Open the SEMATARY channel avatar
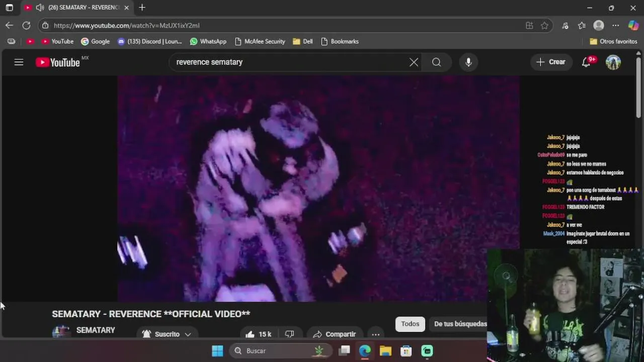The width and height of the screenshot is (644, 362). (x=61, y=332)
